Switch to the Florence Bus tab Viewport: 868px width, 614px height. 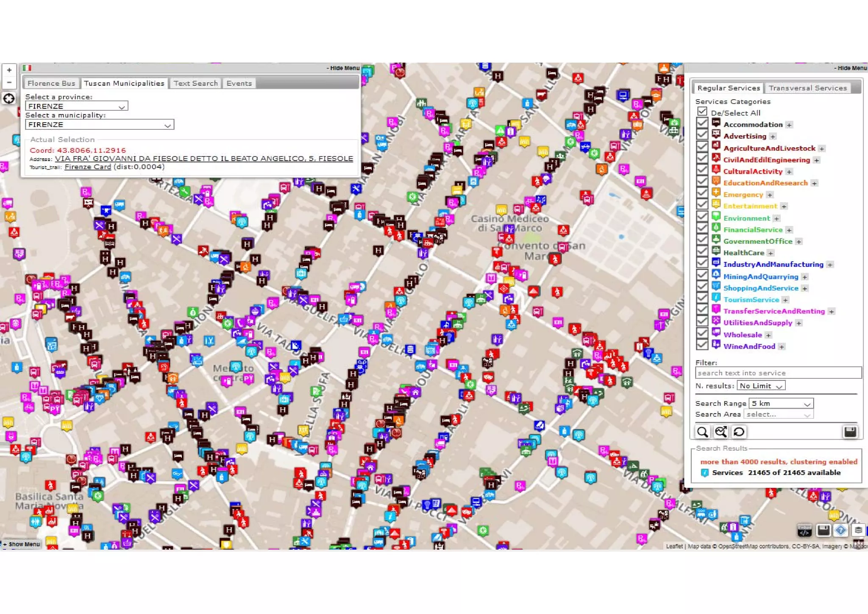51,83
